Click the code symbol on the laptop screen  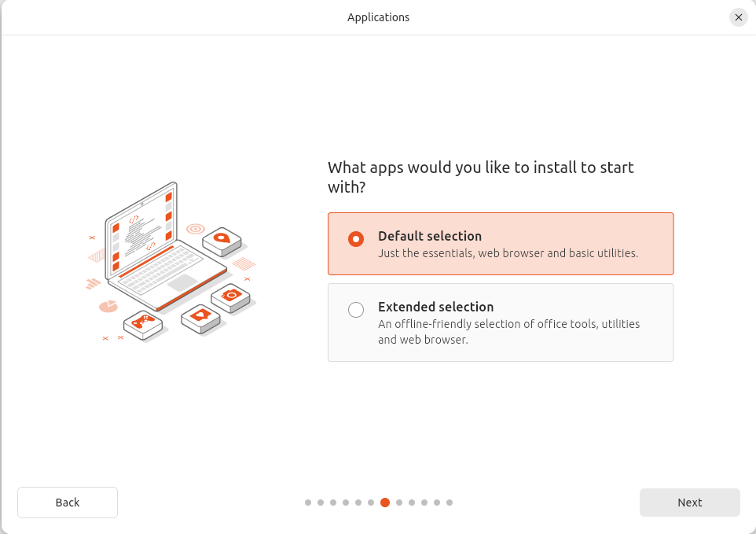pyautogui.click(x=134, y=219)
